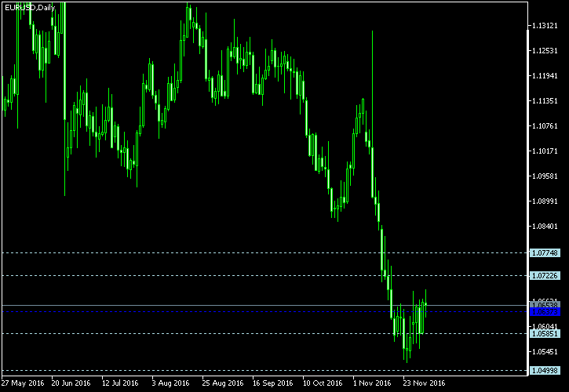Click the solid gray current price line
The height and width of the screenshot is (392, 569).
(265, 305)
